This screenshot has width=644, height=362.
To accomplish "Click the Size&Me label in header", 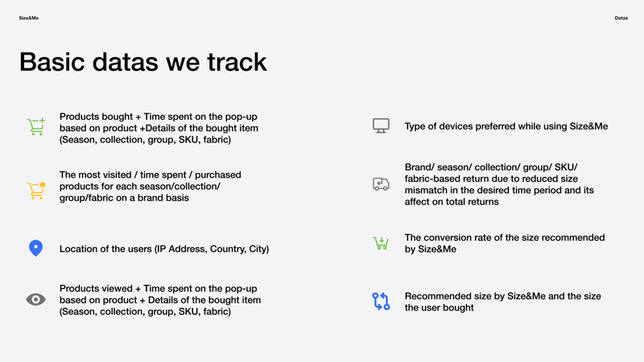I will pos(29,18).
